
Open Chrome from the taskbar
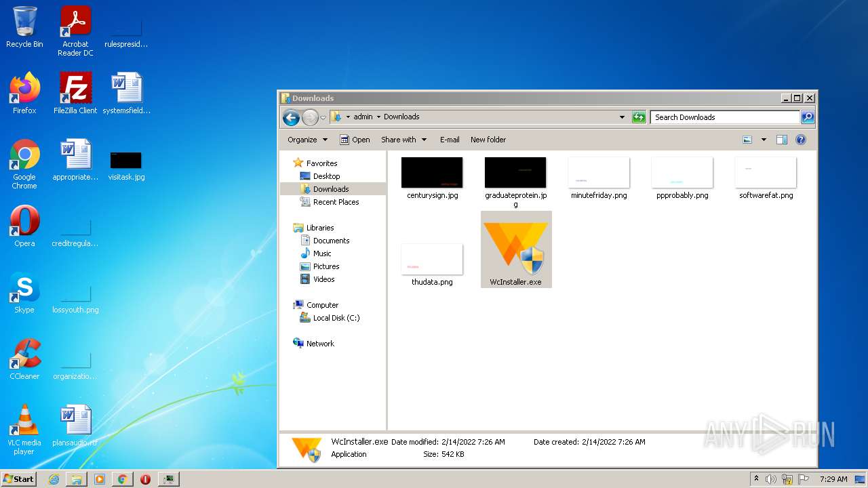[x=122, y=479]
